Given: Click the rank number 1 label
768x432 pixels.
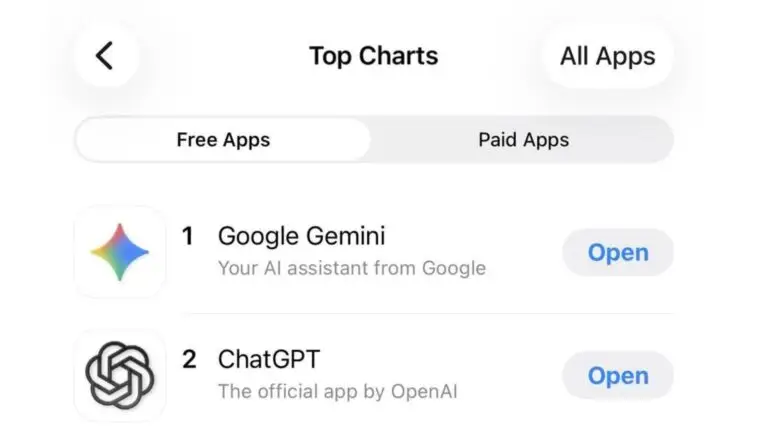Looking at the screenshot, I should point(187,237).
